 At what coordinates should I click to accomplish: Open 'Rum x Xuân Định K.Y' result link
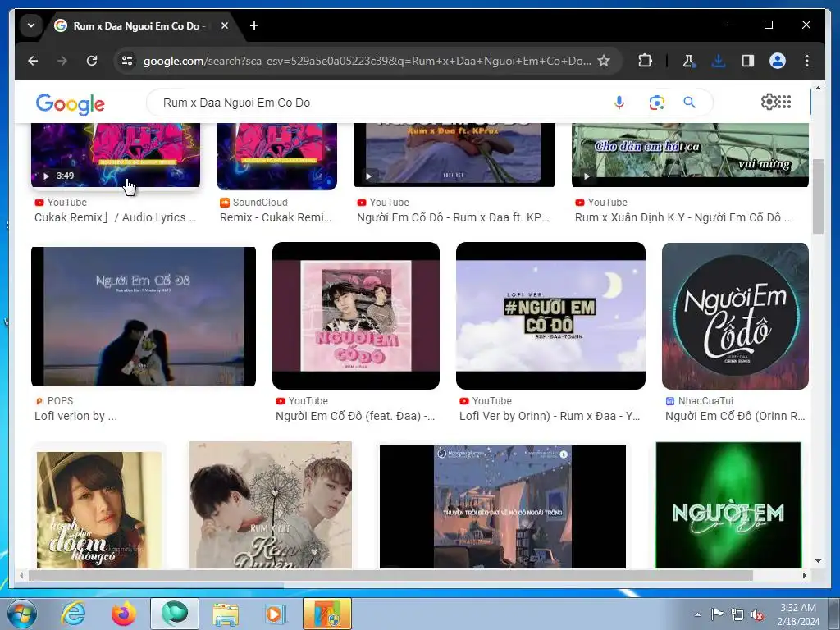coord(683,217)
